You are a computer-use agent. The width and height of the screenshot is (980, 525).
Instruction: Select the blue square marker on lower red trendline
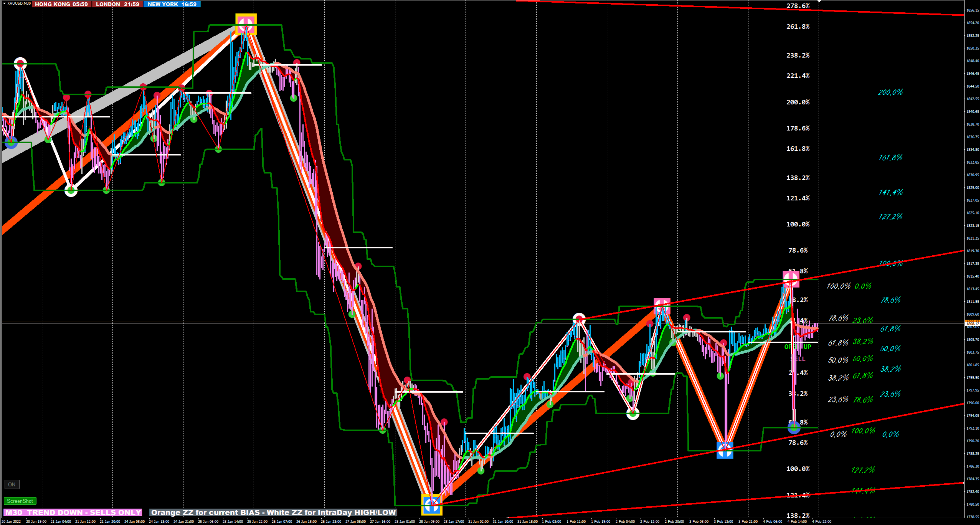[725, 450]
